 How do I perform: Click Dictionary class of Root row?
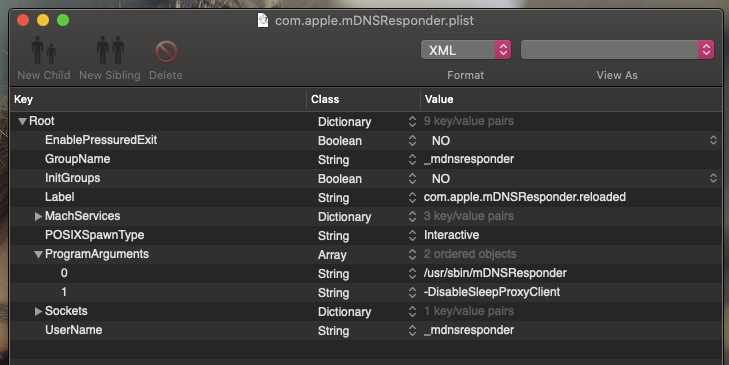pyautogui.click(x=345, y=122)
